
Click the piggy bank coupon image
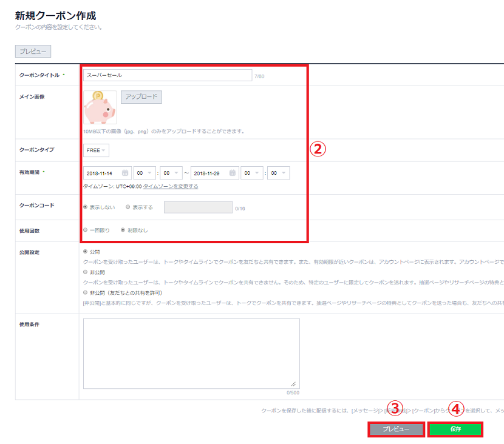100,107
